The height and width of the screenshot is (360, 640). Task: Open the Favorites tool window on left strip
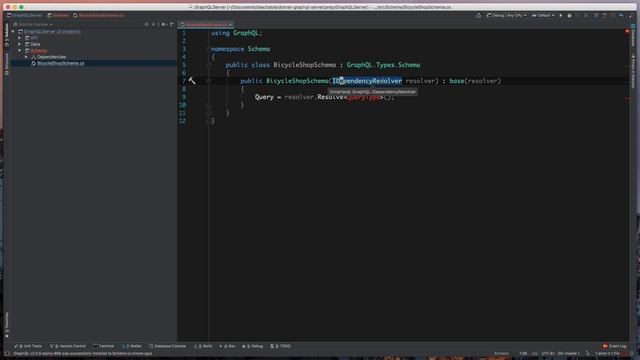[x=7, y=325]
